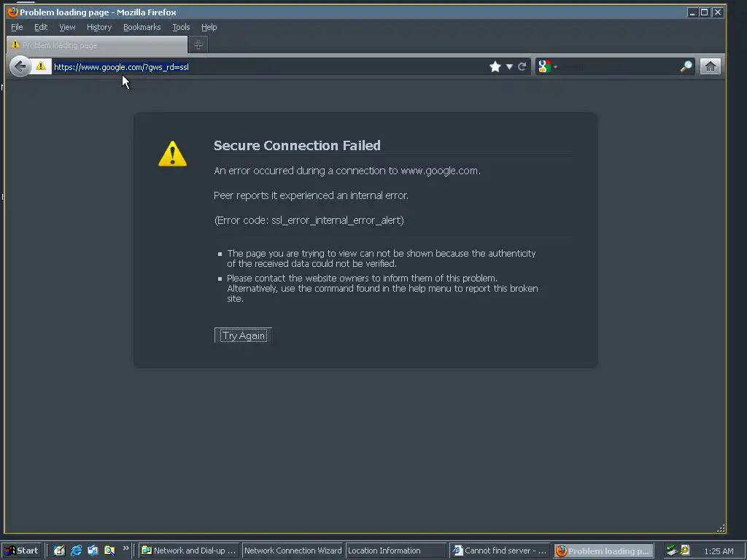The image size is (747, 560).
Task: Switch to Cannot find server taskbar window
Action: (x=499, y=551)
